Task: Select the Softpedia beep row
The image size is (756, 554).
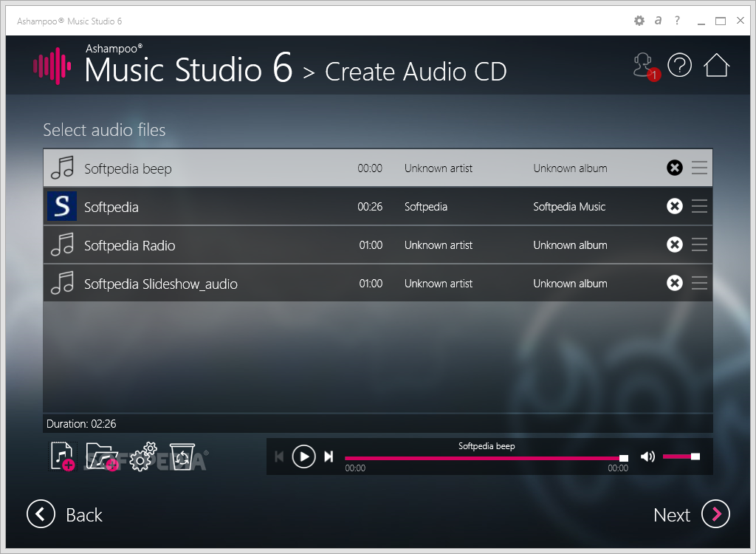Action: click(x=378, y=168)
